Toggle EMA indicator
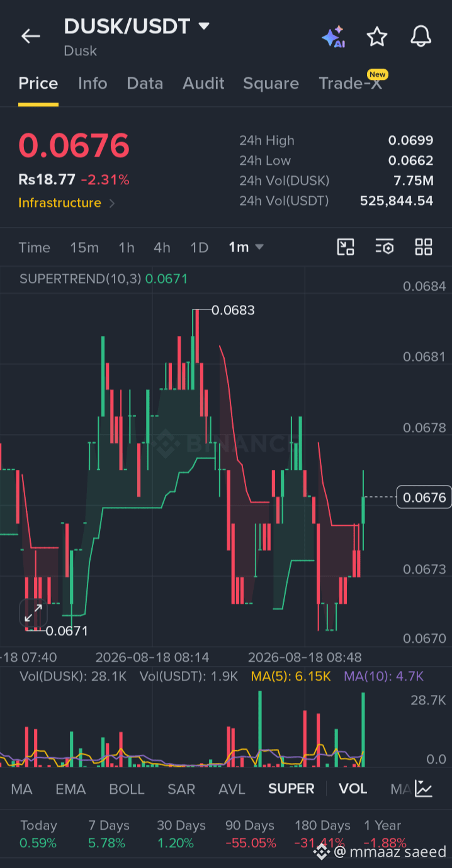The height and width of the screenshot is (868, 452). (x=71, y=789)
